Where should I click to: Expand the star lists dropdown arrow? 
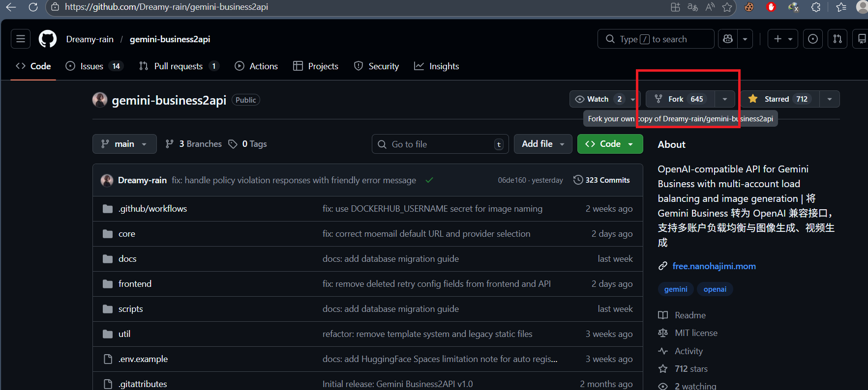pyautogui.click(x=830, y=99)
